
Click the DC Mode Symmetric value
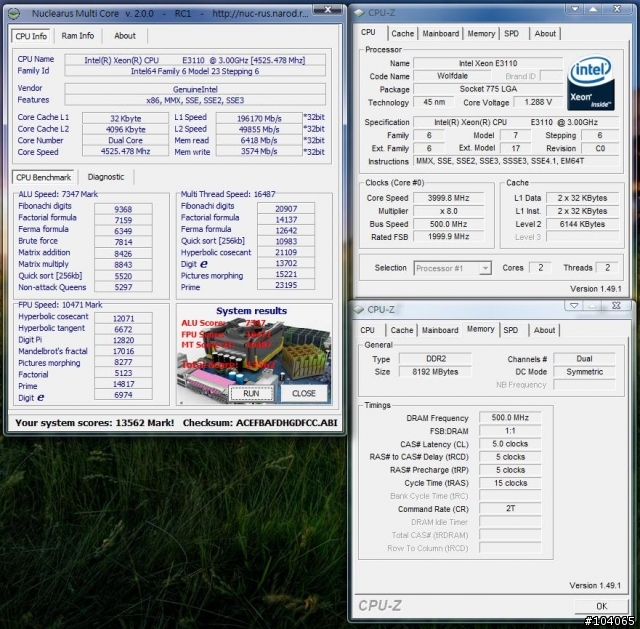[584, 372]
